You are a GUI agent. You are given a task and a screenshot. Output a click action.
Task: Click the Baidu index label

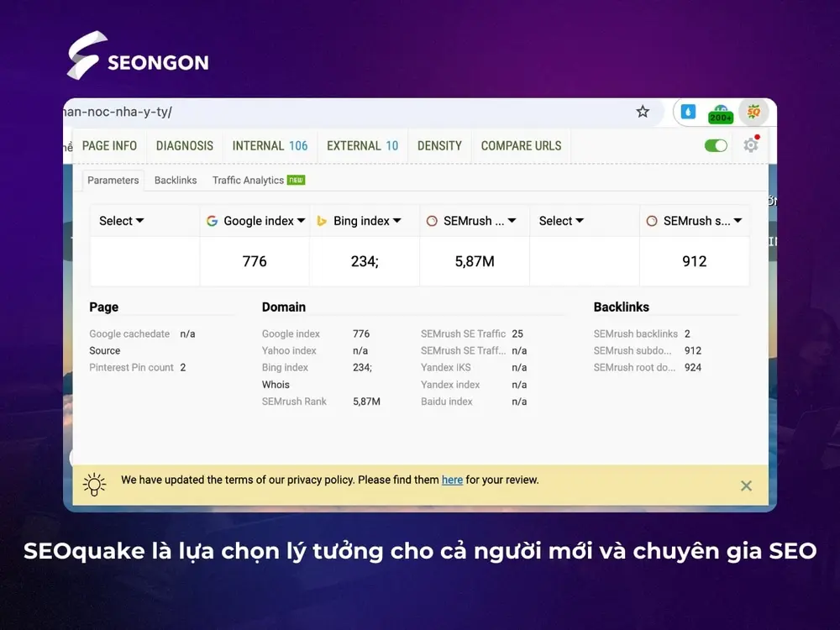(x=446, y=402)
